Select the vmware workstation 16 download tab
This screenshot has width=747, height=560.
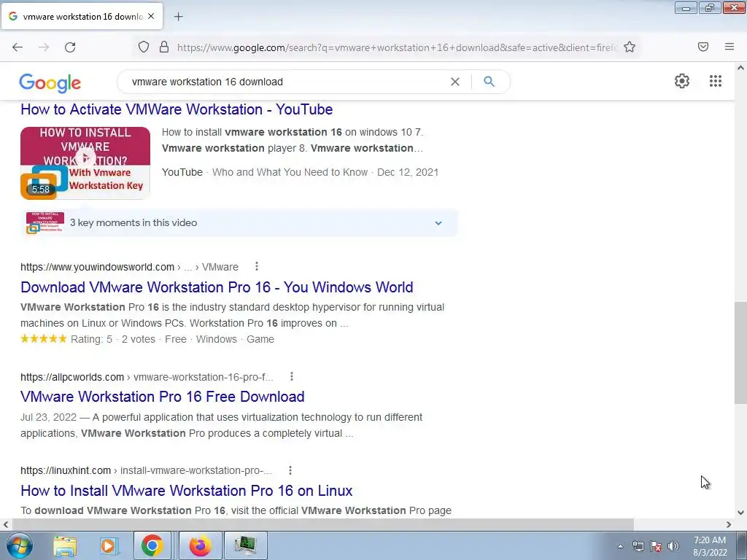82,16
